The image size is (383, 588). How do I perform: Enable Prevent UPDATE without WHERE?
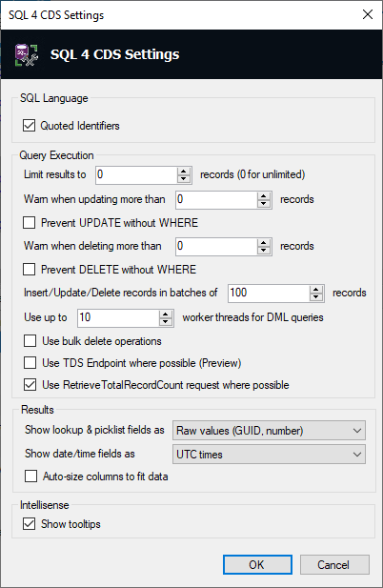point(30,223)
